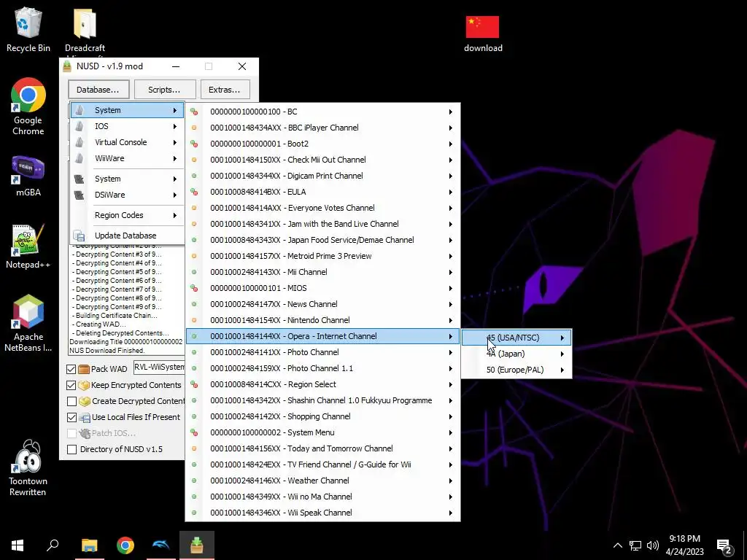
Task: Open the volume tray icon
Action: click(653, 545)
